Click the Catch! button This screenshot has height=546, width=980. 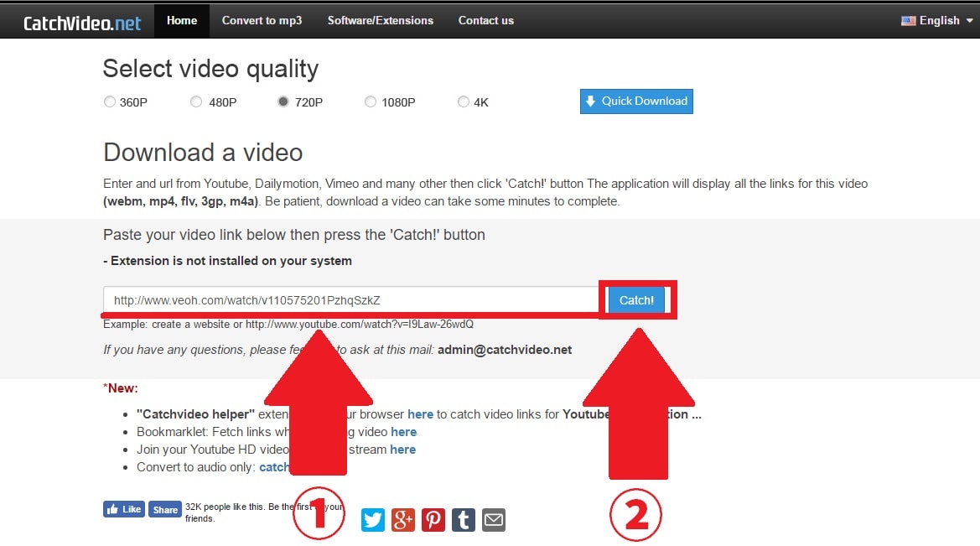[636, 300]
